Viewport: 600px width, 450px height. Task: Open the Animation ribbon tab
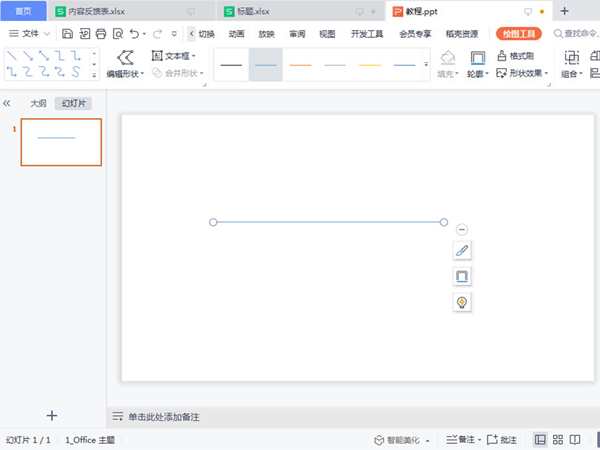(x=236, y=33)
